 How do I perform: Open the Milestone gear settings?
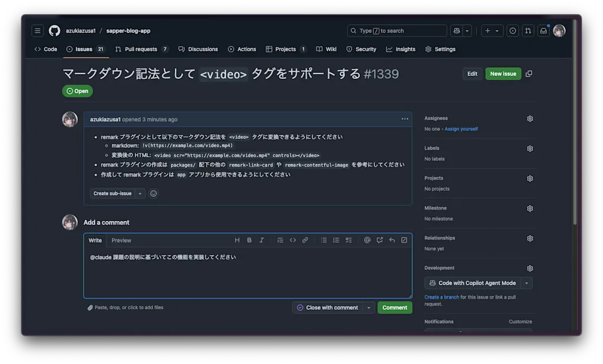(530, 209)
